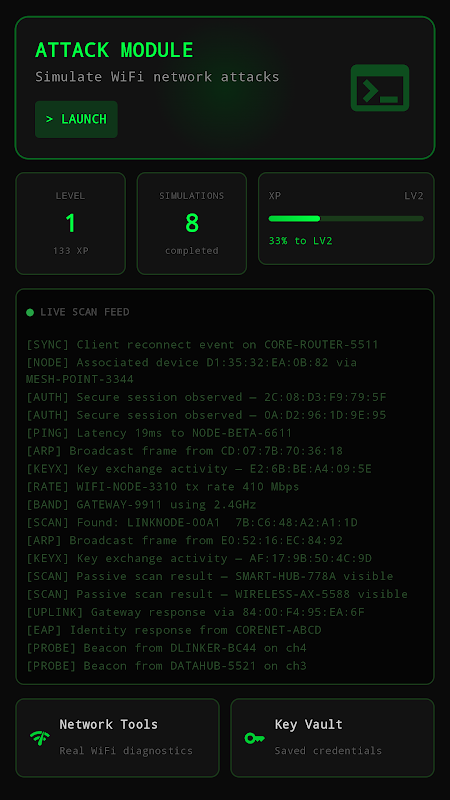Viewport: 450px width, 800px height.
Task: Select ARP frame from E0:52:16:EC:84:92
Action: (x=184, y=540)
